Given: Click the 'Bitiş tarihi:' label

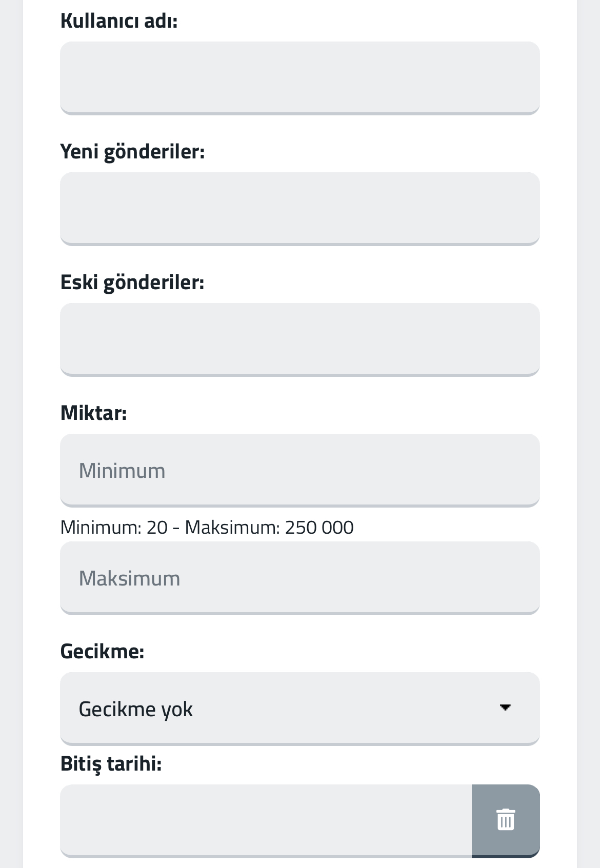Looking at the screenshot, I should click(x=111, y=763).
